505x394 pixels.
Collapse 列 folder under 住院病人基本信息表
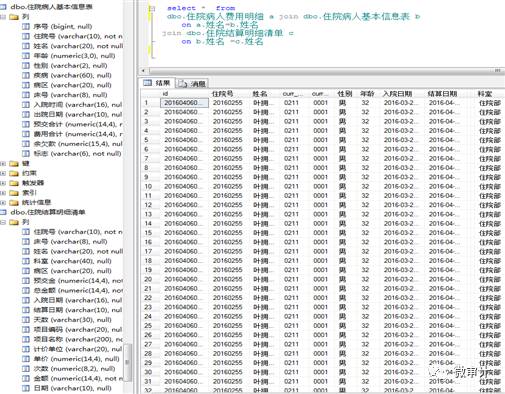click(x=3, y=17)
